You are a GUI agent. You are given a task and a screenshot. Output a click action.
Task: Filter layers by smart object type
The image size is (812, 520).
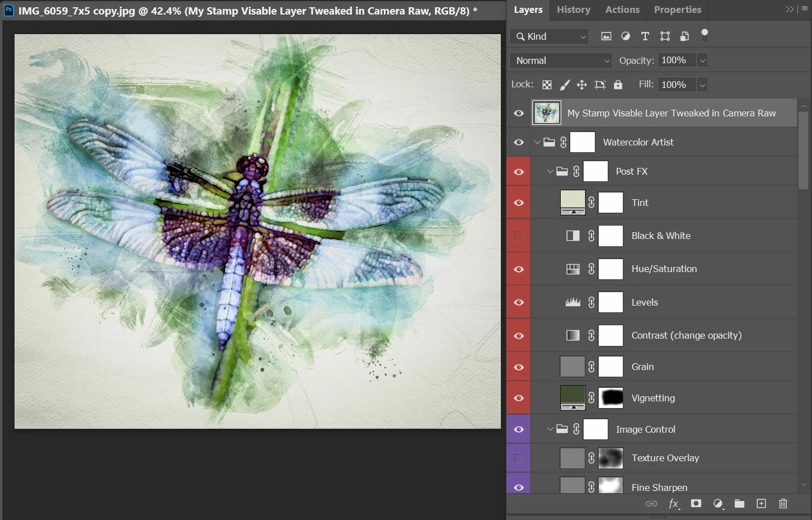684,36
